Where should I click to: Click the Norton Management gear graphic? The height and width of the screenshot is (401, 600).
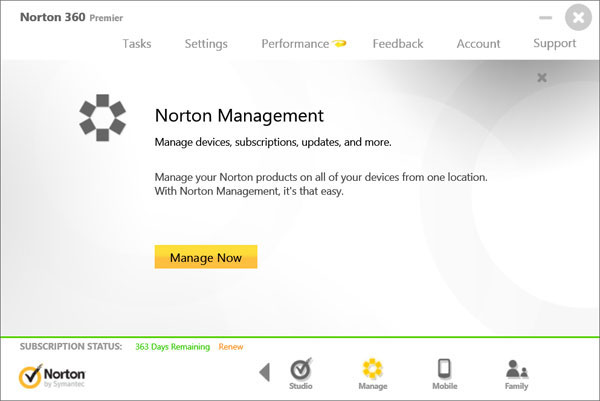[x=103, y=117]
